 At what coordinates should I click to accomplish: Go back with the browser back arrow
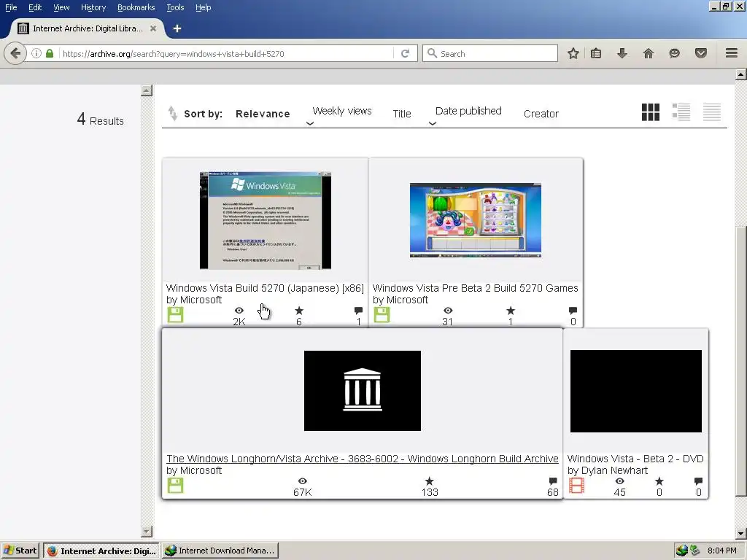tap(15, 53)
